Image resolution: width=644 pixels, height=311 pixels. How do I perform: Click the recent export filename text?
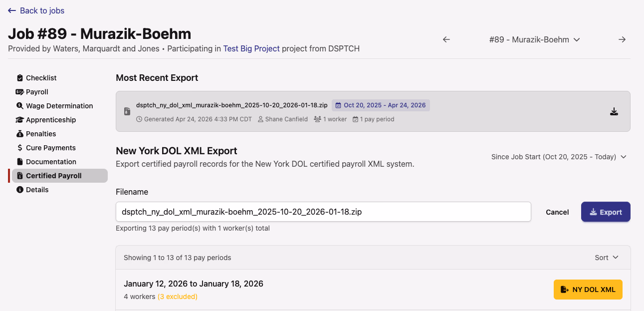(x=232, y=105)
